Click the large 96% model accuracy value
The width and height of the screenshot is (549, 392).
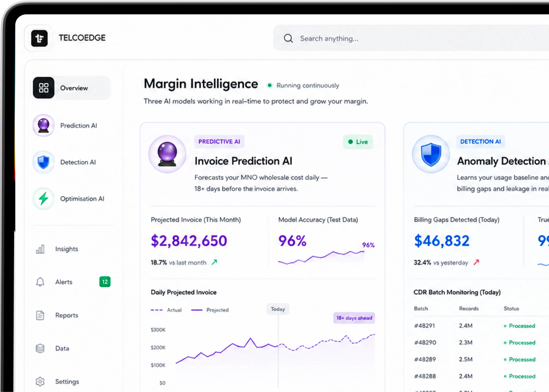pyautogui.click(x=292, y=241)
